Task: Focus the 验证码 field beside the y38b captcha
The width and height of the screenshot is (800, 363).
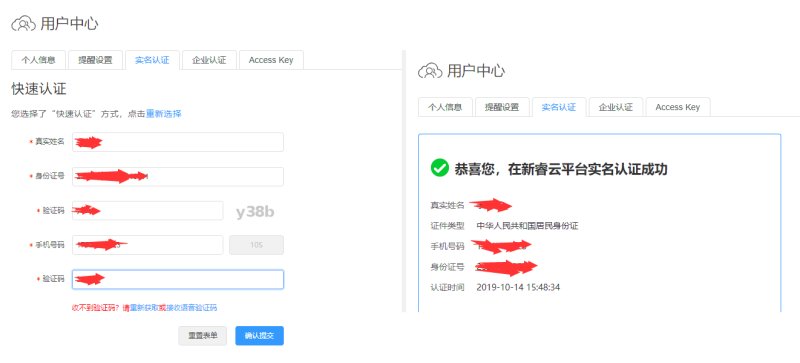Action: coord(147,210)
